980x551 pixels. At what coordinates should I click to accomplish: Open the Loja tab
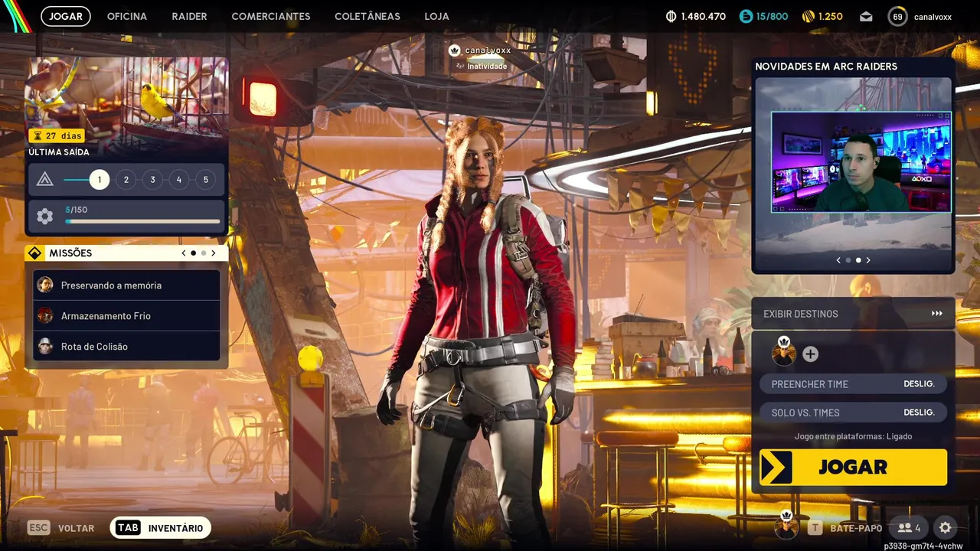pos(436,16)
